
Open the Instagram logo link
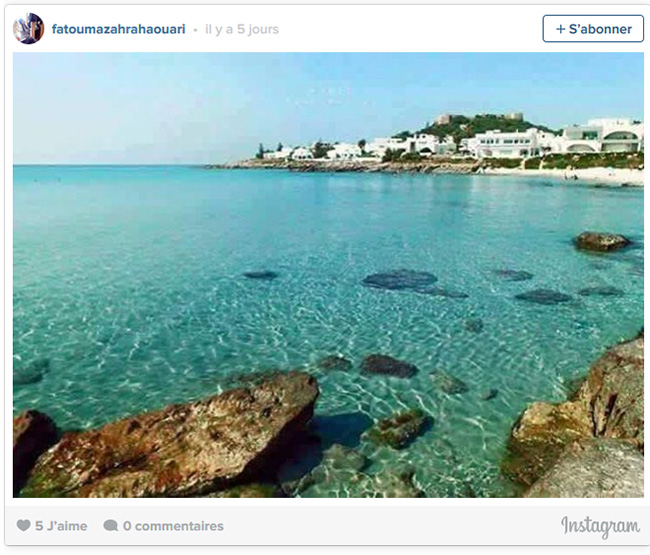(600, 527)
